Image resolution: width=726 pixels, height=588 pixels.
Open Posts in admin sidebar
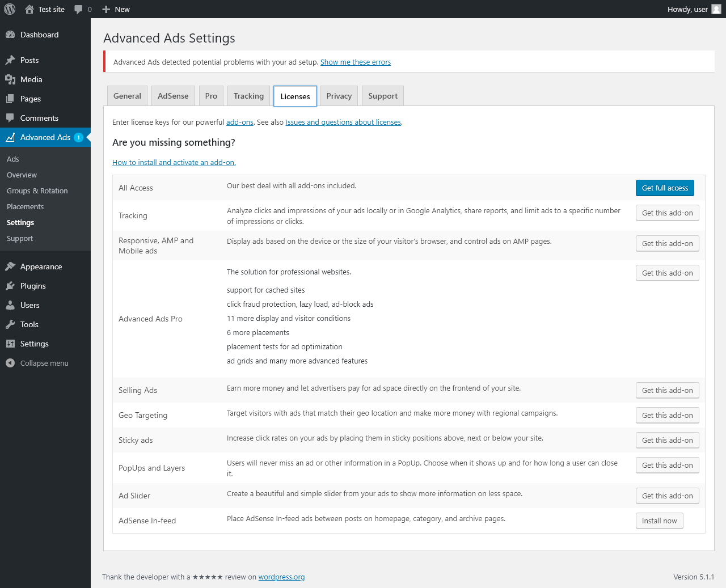point(45,60)
